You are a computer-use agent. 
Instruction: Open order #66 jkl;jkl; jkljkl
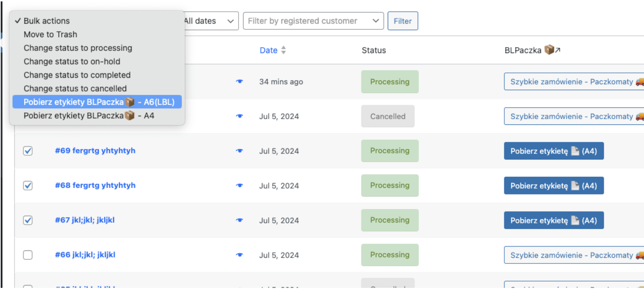pos(85,255)
